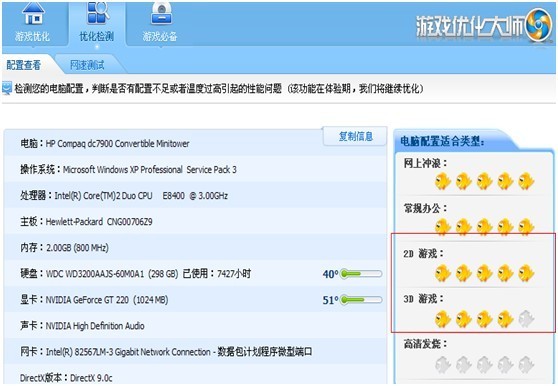Click the third fish under 常规办公
The image size is (558, 386).
pos(485,227)
